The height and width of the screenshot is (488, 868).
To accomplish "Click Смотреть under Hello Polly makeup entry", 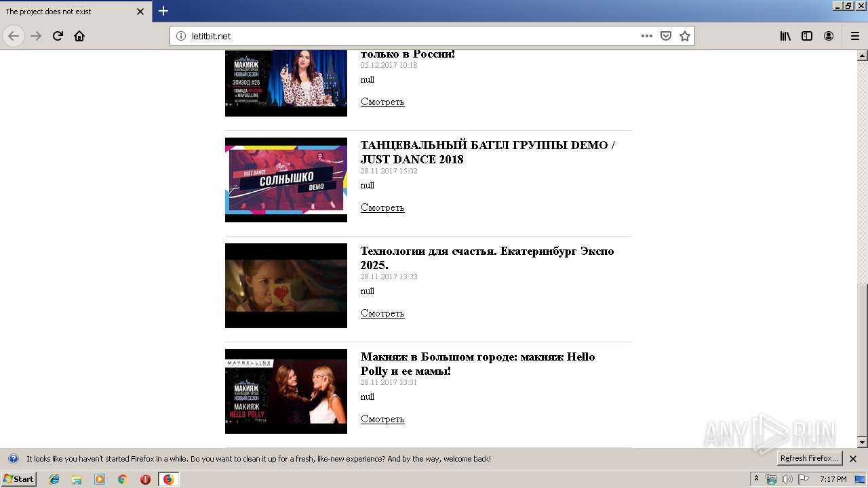I will [x=382, y=419].
